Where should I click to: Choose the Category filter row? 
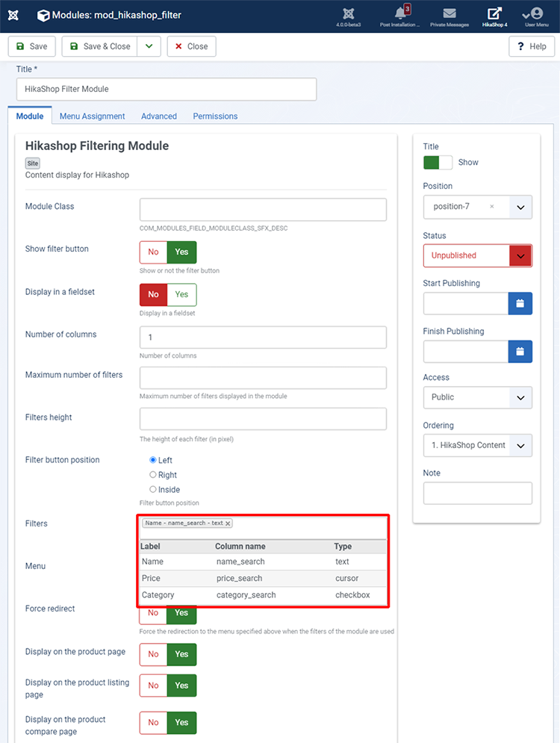[263, 594]
